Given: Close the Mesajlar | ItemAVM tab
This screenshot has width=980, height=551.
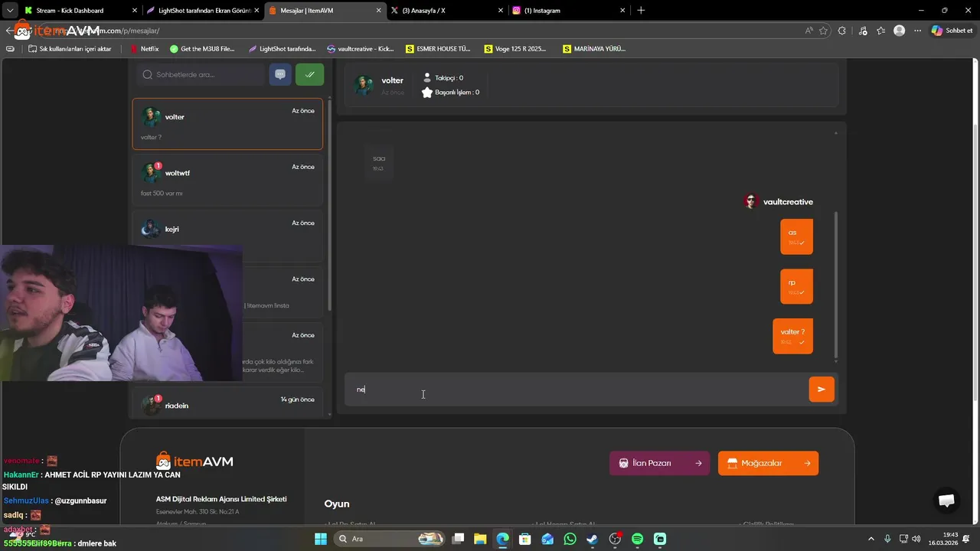Looking at the screenshot, I should 378,11.
